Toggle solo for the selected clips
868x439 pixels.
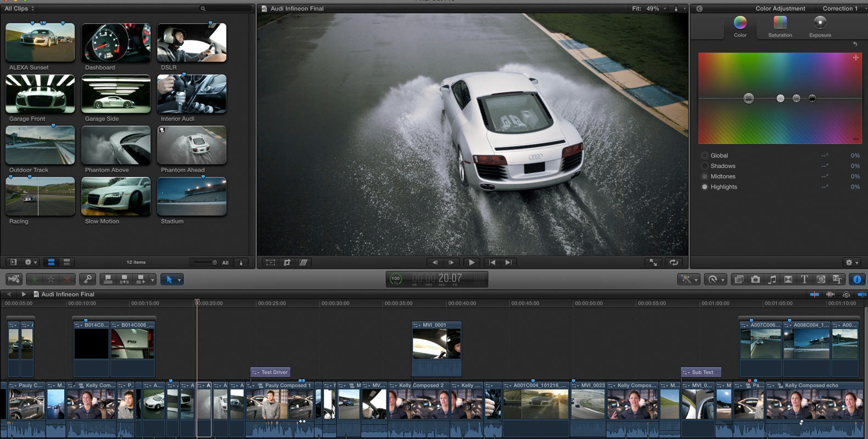tap(846, 295)
